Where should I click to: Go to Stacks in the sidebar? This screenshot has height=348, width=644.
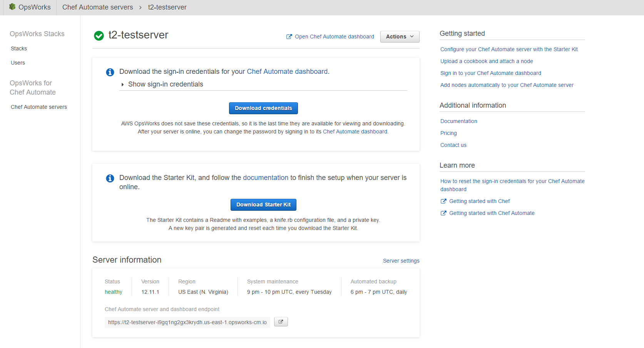click(19, 48)
